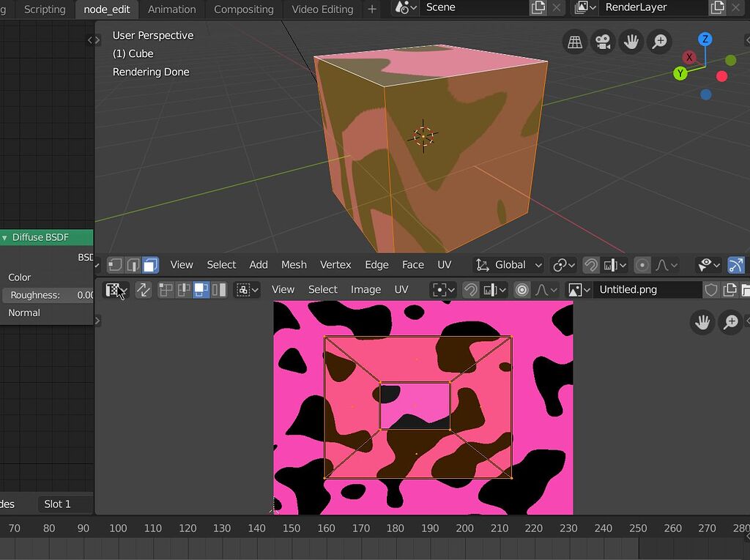Open Mesh menu in 3D viewport header
Viewport: 750px width, 560px height.
(x=294, y=265)
